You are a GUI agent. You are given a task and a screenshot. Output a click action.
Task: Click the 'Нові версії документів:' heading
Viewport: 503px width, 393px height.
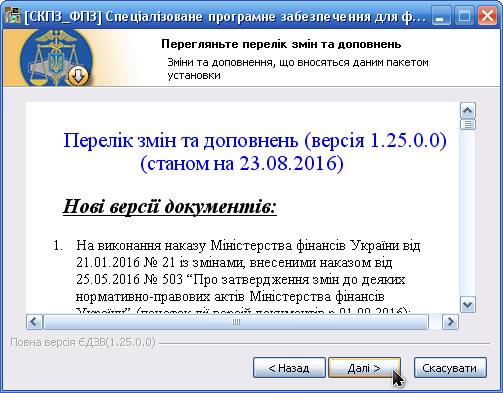pos(170,206)
